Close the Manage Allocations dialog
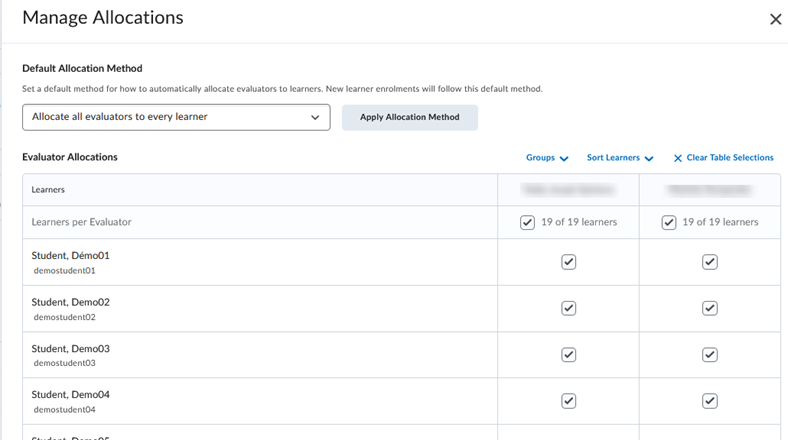Image resolution: width=788 pixels, height=440 pixels. click(775, 19)
